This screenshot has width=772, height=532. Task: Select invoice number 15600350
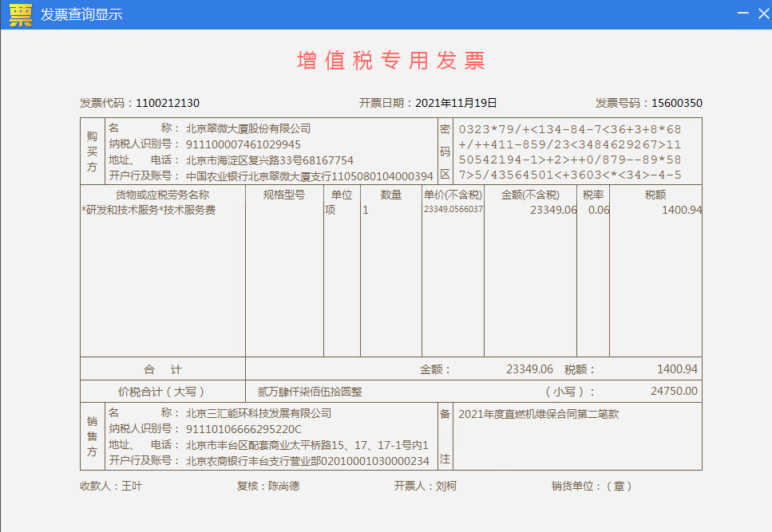(676, 103)
